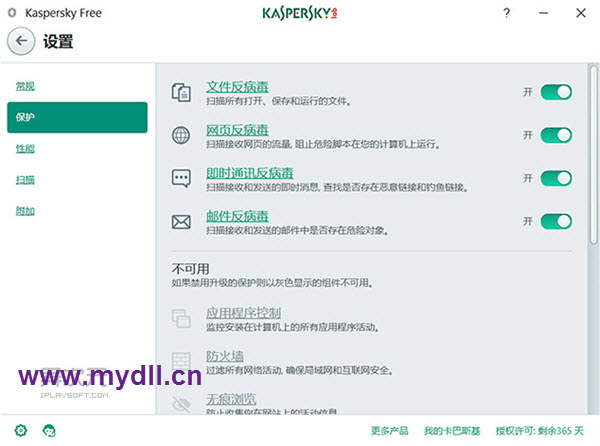Click the 不可用 section heading

coord(191,269)
